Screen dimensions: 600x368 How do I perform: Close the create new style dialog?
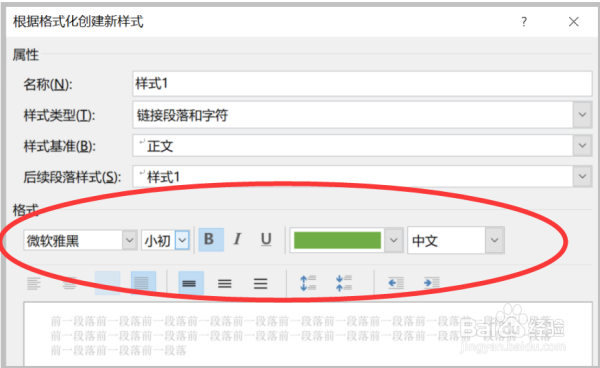(x=573, y=22)
